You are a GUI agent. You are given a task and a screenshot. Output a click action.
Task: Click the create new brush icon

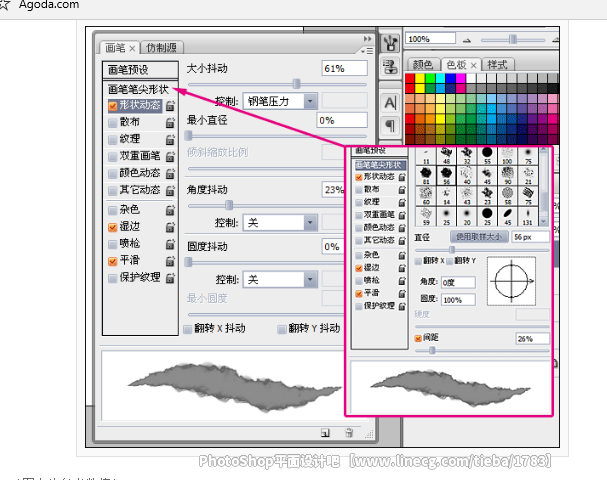pyautogui.click(x=325, y=433)
